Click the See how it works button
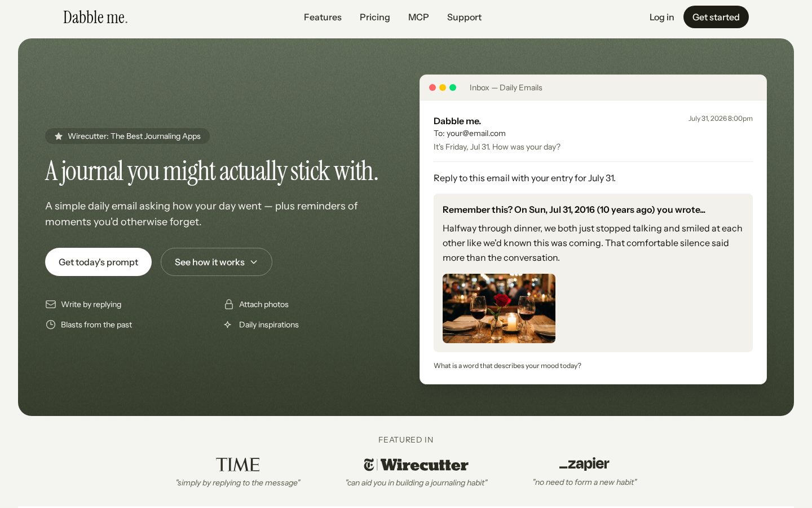This screenshot has height=508, width=812. click(217, 262)
